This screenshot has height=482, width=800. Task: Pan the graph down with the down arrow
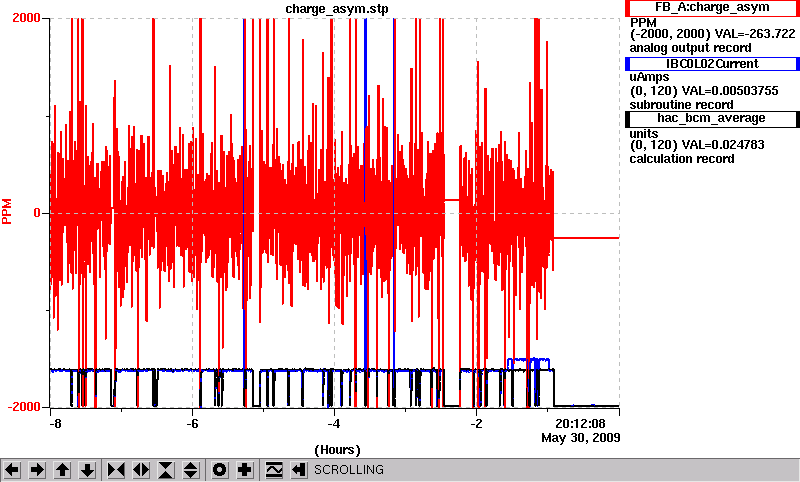(87, 470)
